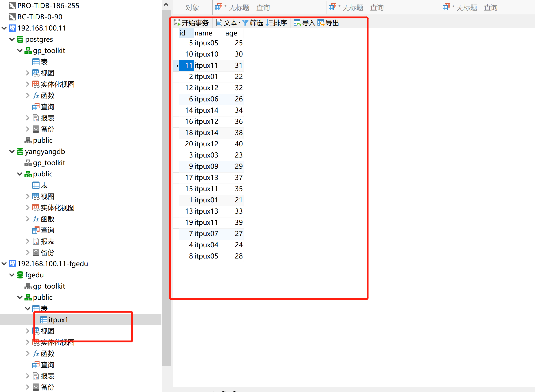Click gp_toolkit schema icon under postgres

[x=28, y=50]
